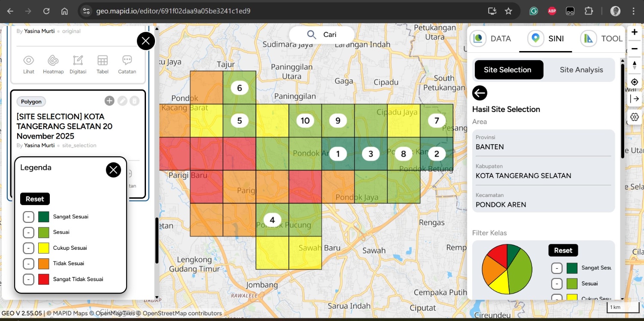The width and height of the screenshot is (644, 321).
Task: Zoom in the map with plus button
Action: 634,32
